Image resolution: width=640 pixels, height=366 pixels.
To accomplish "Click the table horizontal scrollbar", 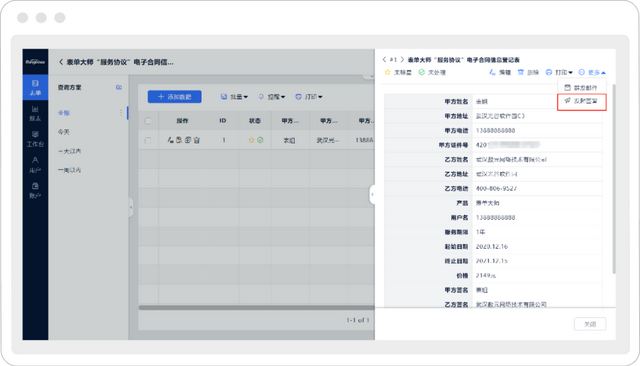I will (256, 307).
